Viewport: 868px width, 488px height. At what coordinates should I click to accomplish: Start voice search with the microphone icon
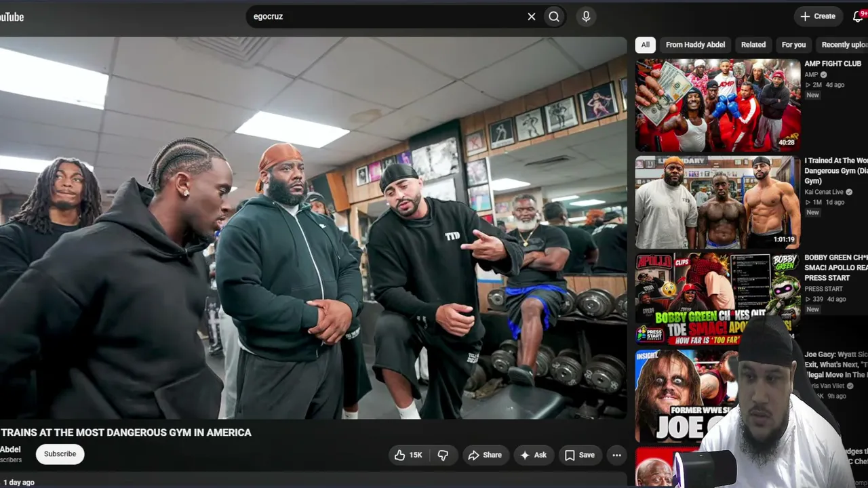[587, 17]
